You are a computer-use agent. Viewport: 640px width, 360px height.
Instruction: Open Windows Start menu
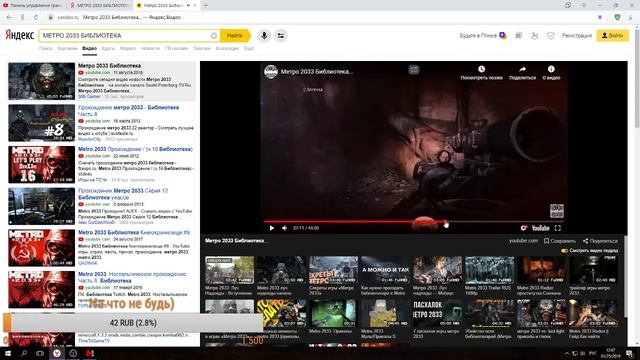point(8,353)
